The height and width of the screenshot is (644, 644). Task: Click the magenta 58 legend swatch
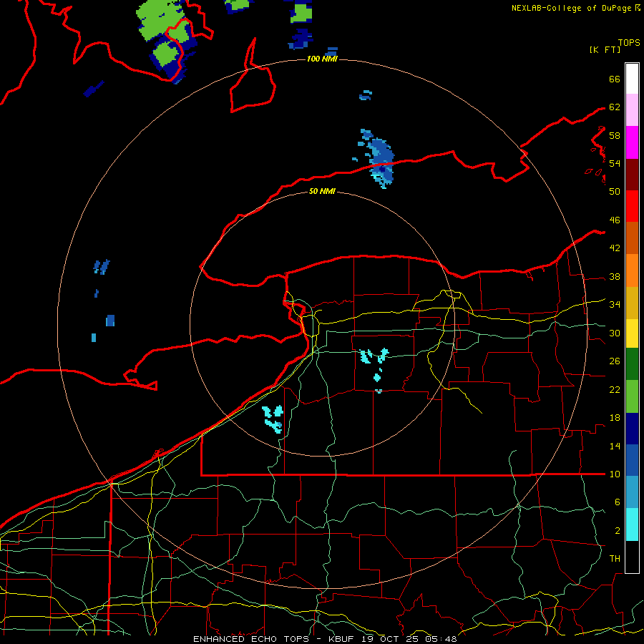pyautogui.click(x=632, y=142)
